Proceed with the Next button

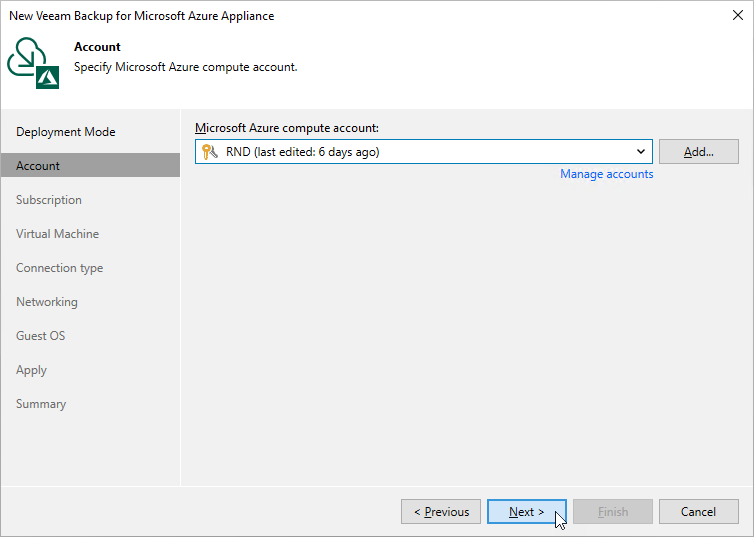[x=527, y=512]
